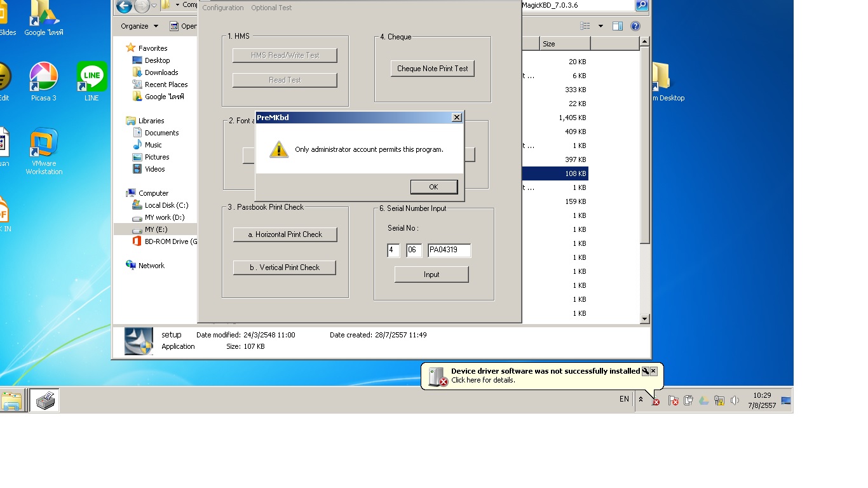Open the view options dropdown arrow

pos(600,26)
